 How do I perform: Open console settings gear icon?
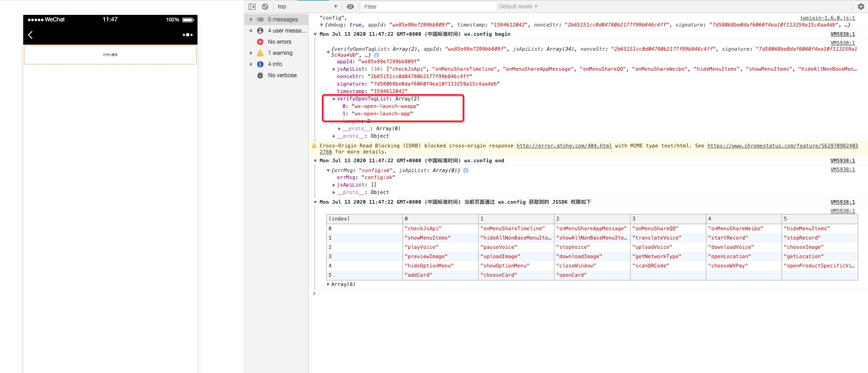point(861,7)
